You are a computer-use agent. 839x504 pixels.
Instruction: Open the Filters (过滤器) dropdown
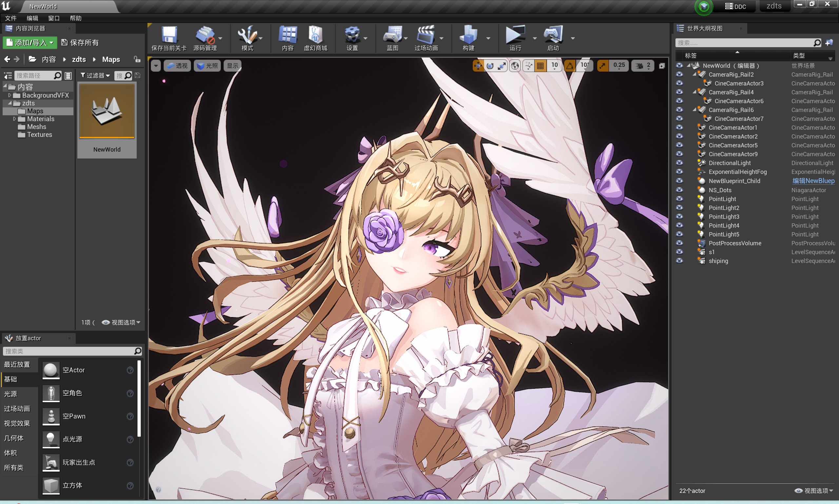(95, 75)
